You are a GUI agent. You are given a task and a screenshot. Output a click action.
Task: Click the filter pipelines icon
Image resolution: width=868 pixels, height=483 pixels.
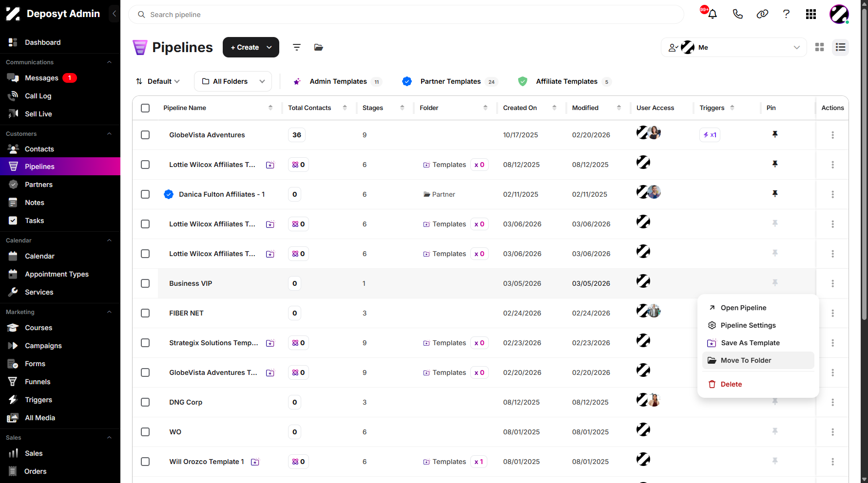pyautogui.click(x=296, y=47)
